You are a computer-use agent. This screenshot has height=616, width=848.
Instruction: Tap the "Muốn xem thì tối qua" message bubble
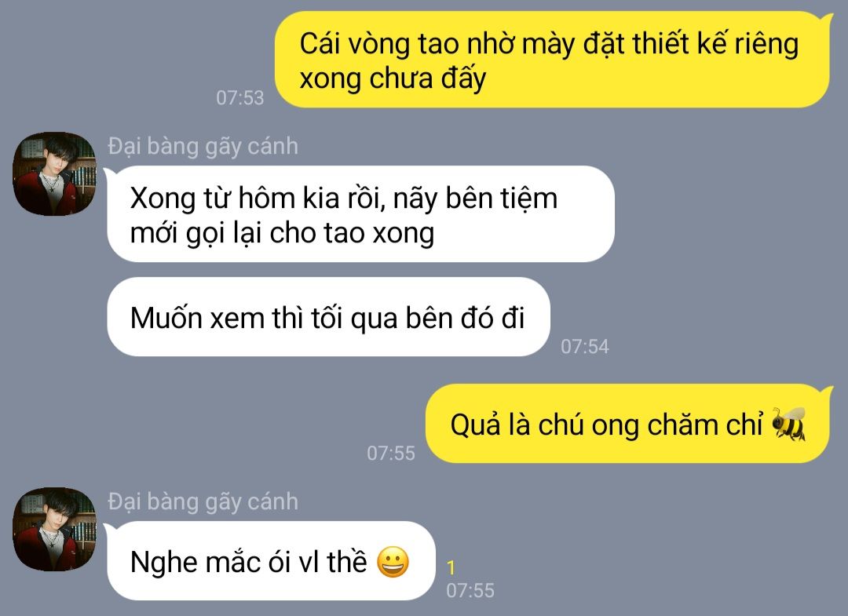(329, 317)
